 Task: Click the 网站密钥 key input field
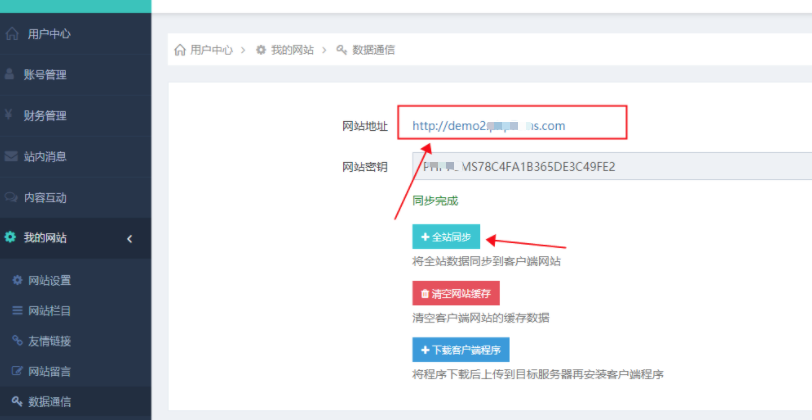(612, 166)
